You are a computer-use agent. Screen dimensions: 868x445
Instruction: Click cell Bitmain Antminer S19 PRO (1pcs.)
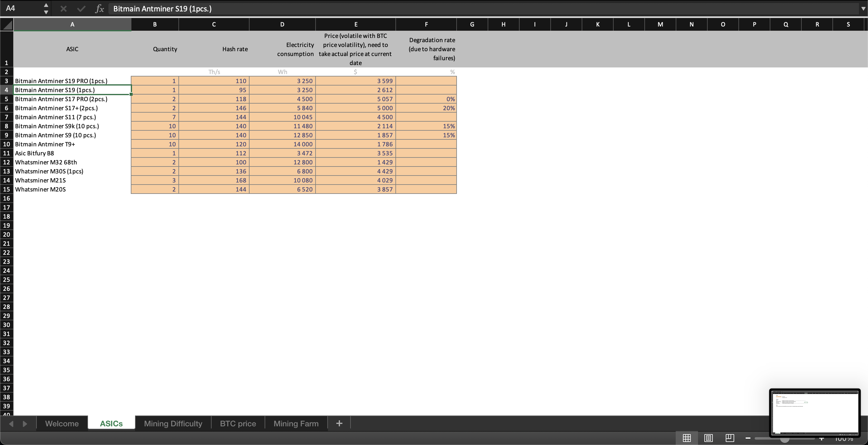(x=72, y=81)
